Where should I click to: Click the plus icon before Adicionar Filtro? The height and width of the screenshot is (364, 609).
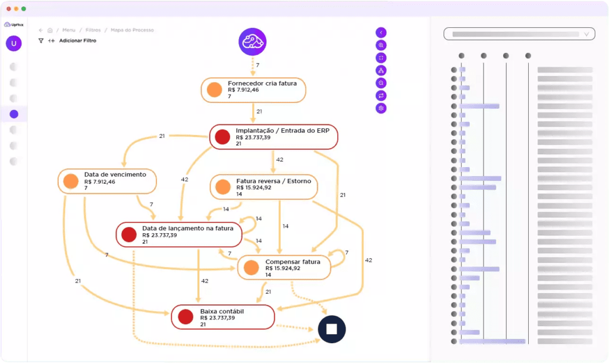coord(51,40)
